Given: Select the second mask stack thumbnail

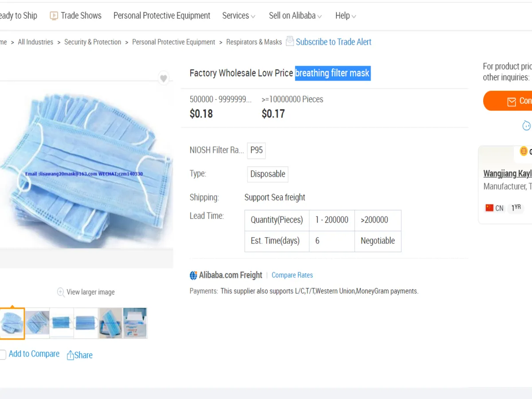Looking at the screenshot, I should [37, 323].
